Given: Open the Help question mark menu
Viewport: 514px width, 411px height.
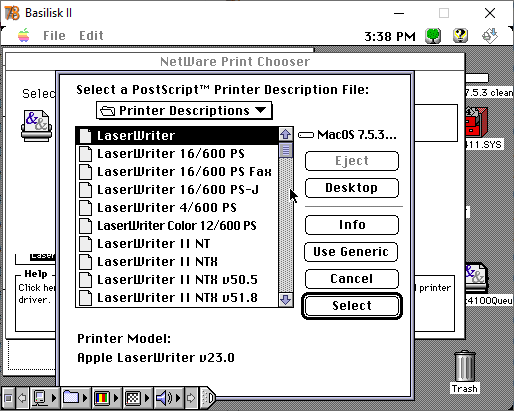Looking at the screenshot, I should (x=460, y=36).
